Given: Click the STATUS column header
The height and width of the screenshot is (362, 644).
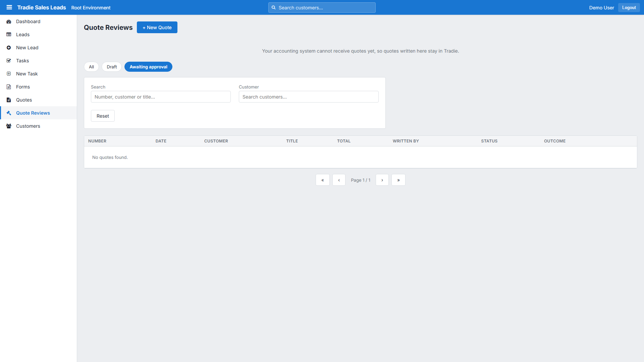Looking at the screenshot, I should click(x=489, y=141).
